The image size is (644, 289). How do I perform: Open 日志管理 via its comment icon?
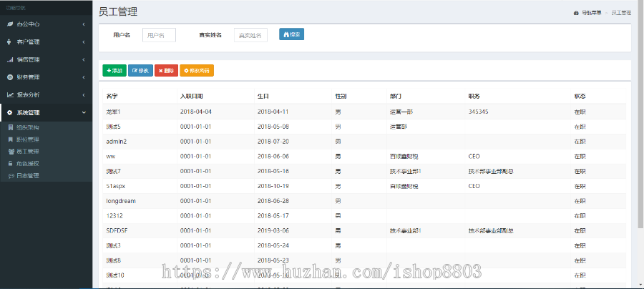(11, 176)
